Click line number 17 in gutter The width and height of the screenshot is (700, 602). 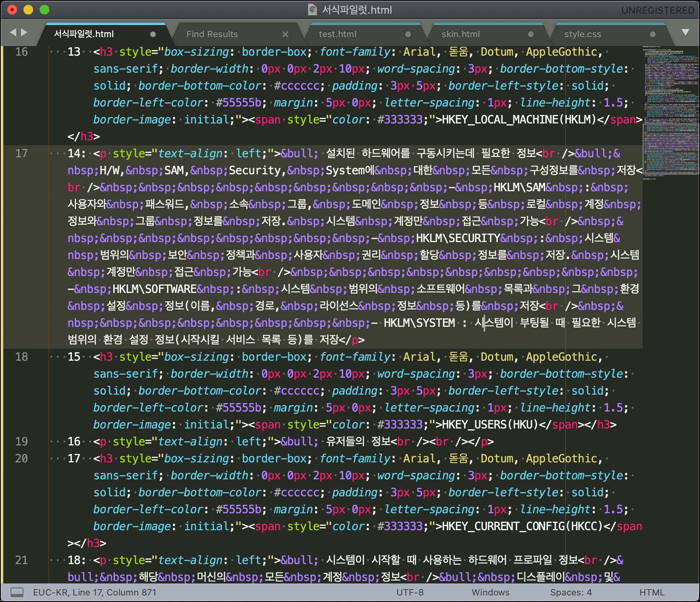click(x=21, y=153)
